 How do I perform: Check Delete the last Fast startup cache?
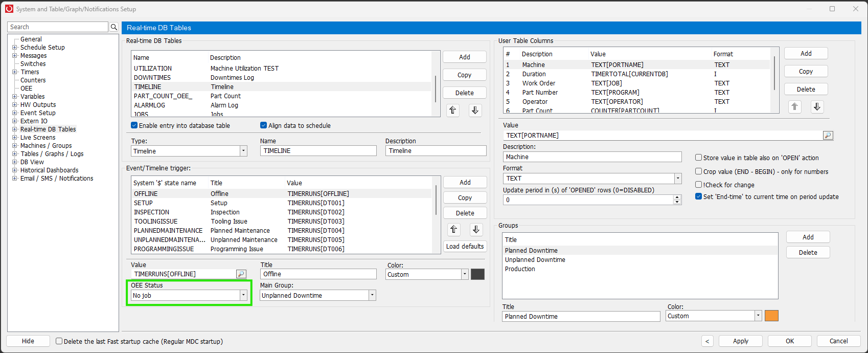(x=59, y=341)
